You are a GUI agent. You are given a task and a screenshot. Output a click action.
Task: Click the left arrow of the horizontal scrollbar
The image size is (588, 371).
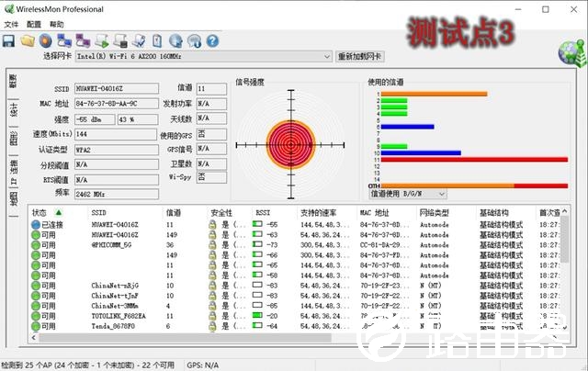[x=34, y=338]
